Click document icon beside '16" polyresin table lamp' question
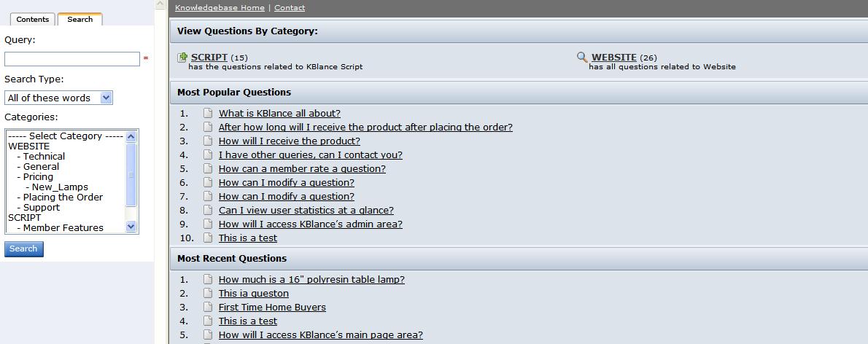868x344 pixels. click(x=208, y=279)
